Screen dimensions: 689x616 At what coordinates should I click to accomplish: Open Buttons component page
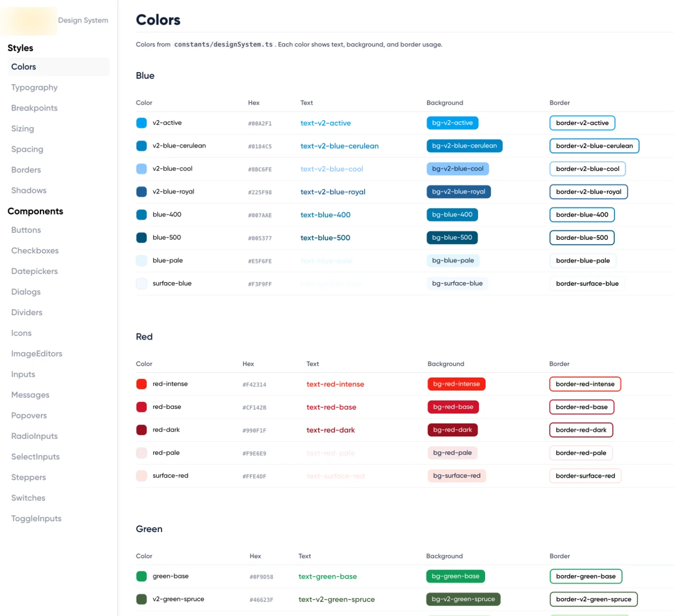[x=26, y=230]
